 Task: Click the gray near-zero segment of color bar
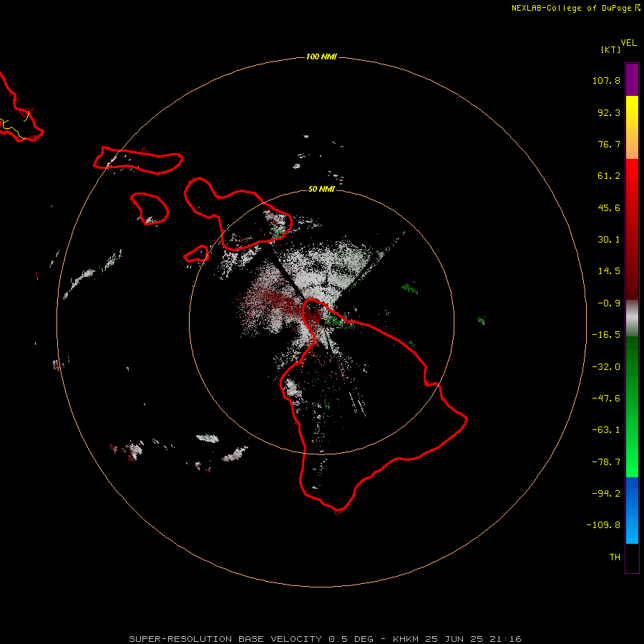click(632, 318)
